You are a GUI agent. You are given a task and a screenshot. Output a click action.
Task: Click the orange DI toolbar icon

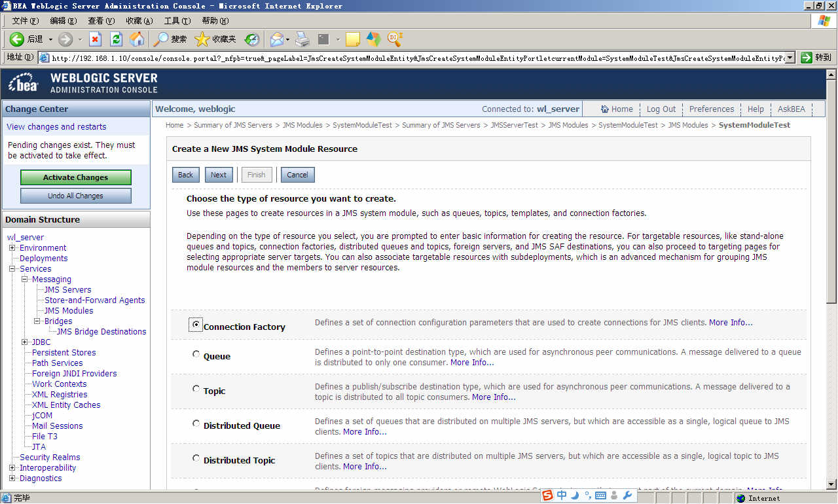(395, 39)
